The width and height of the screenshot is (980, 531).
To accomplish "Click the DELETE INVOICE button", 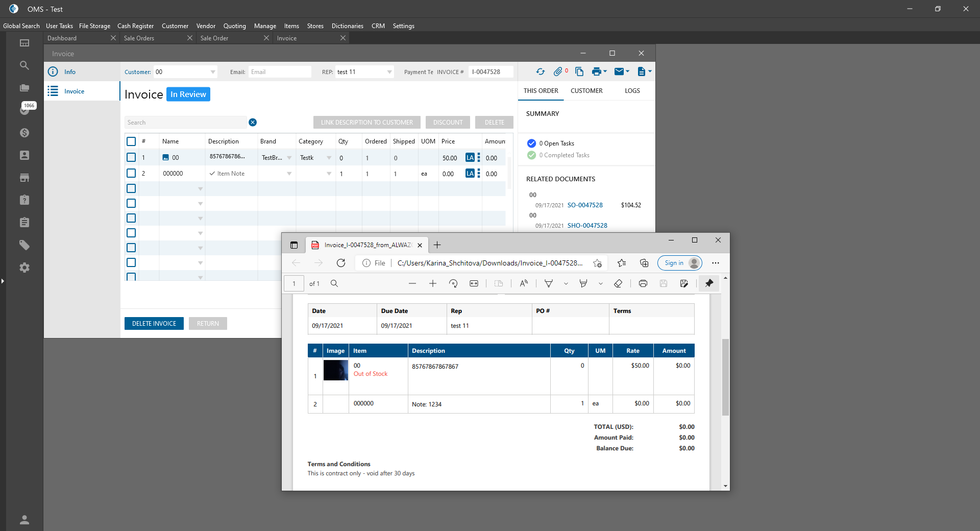I will pyautogui.click(x=154, y=324).
